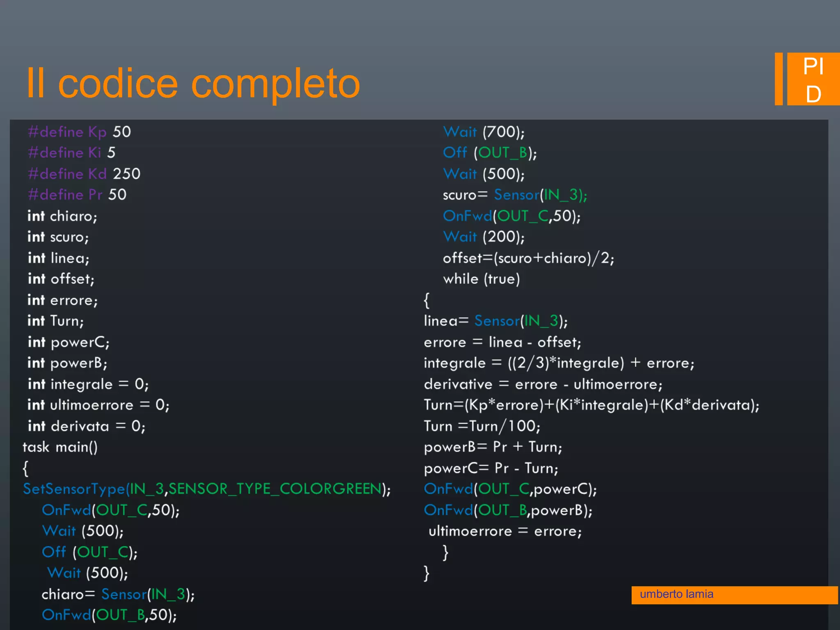Click the 'offset=(scuro+chiaro)/2;' line
The height and width of the screenshot is (630, 840).
[x=529, y=258]
